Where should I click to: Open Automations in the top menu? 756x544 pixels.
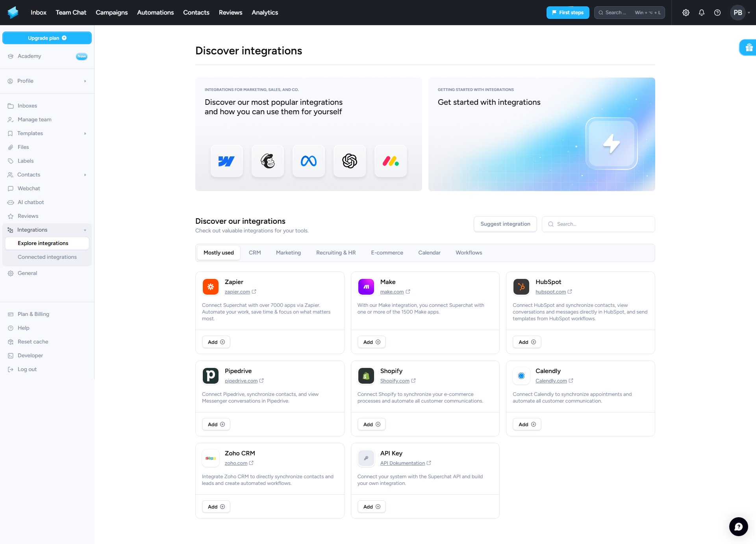coord(155,13)
